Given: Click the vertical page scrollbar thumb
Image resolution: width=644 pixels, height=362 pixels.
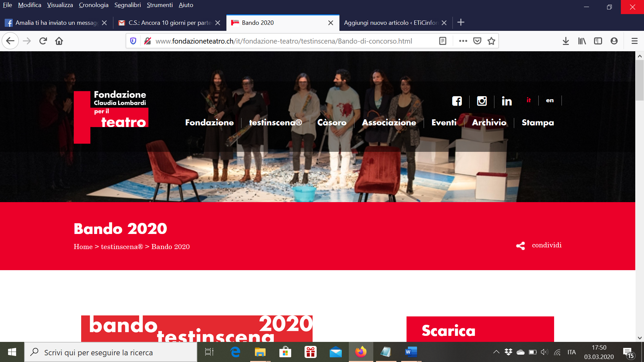Looking at the screenshot, I should coord(639,80).
